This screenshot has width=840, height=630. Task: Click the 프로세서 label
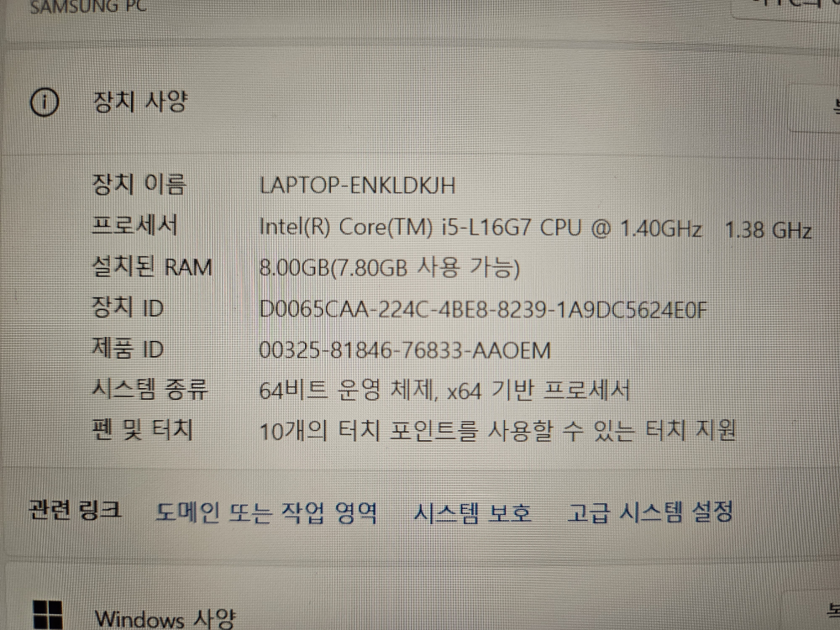tap(135, 225)
